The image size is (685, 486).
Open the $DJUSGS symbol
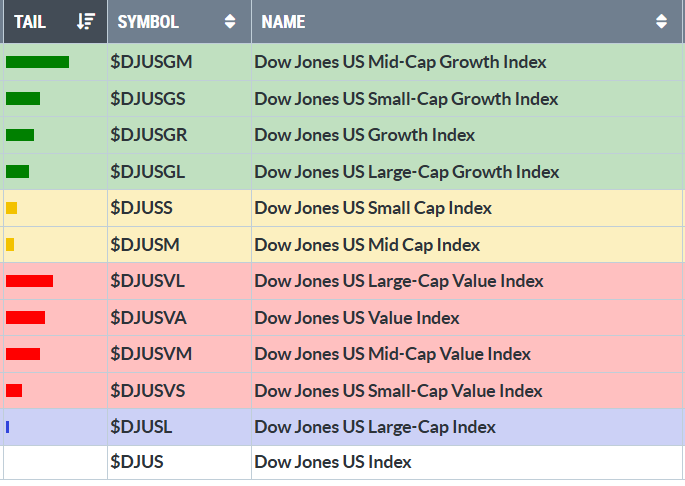pyautogui.click(x=148, y=99)
